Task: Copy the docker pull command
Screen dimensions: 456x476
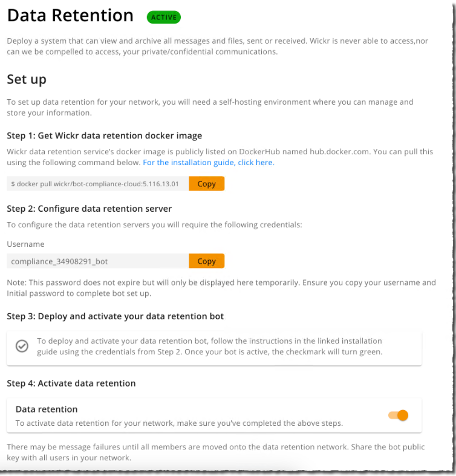Action: 206,184
